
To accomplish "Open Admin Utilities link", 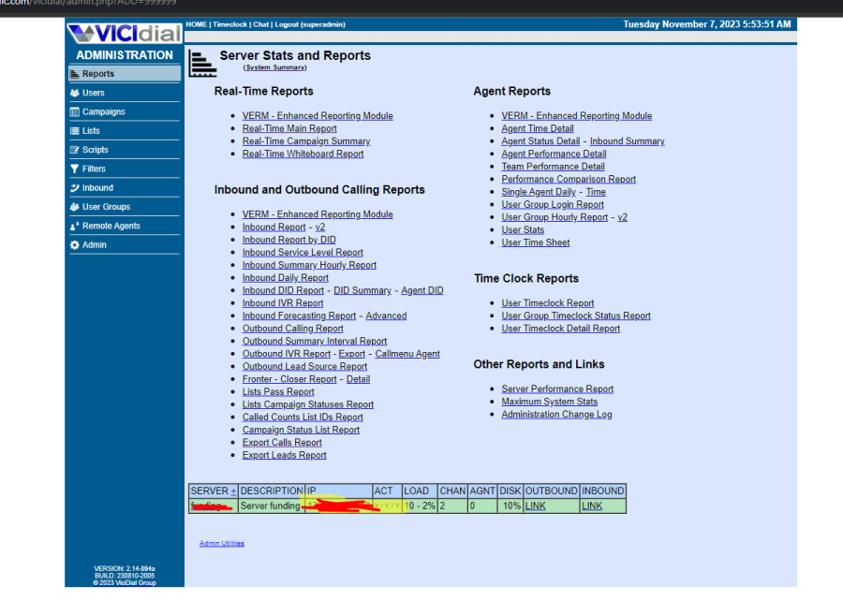I will [221, 544].
